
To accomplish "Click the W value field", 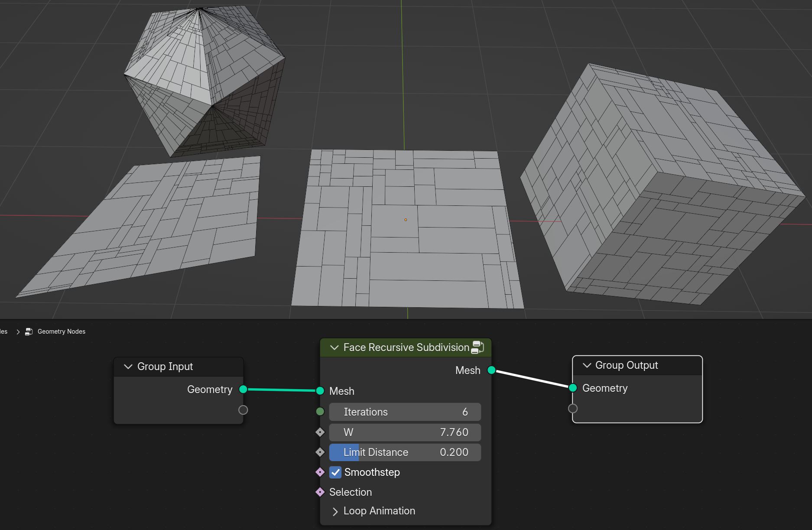I will [x=405, y=432].
